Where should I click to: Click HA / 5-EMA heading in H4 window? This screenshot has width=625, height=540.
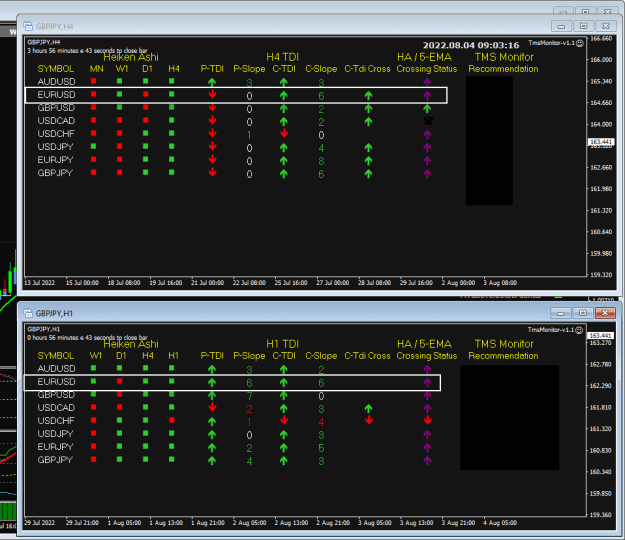point(424,57)
